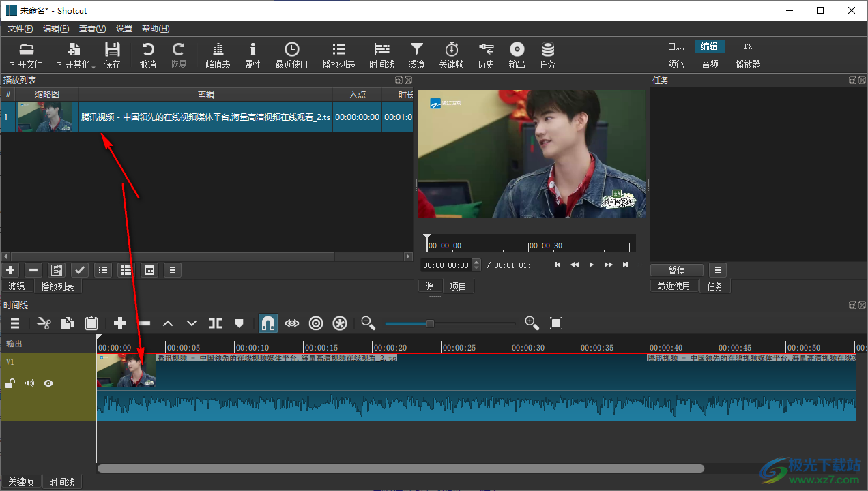This screenshot has height=491, width=868.
Task: Click the playlist checkmark button
Action: tap(80, 270)
